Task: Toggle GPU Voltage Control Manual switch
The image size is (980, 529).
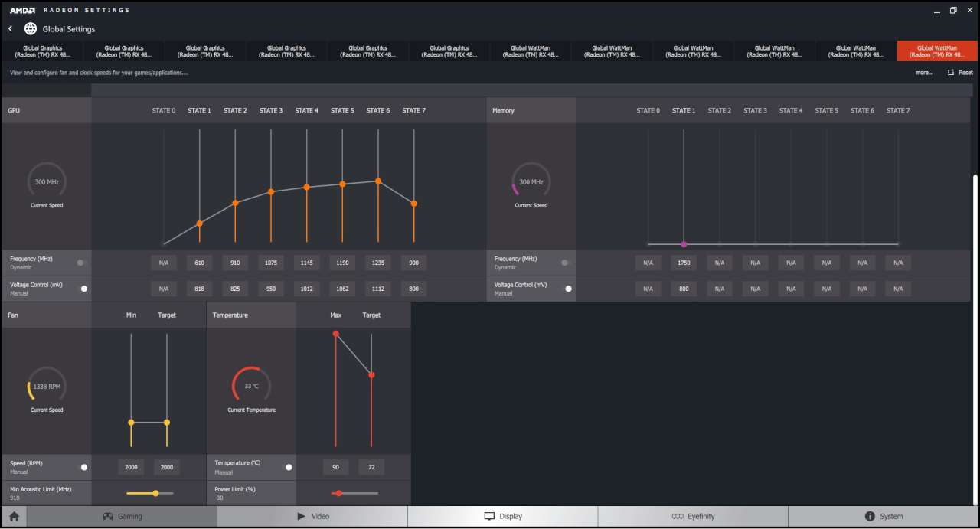Action: pos(82,289)
